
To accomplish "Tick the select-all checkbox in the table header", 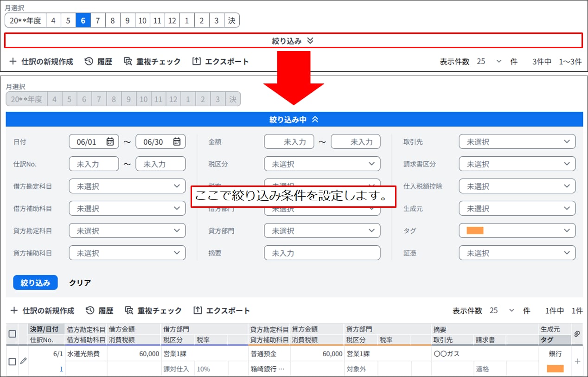I will 13,334.
